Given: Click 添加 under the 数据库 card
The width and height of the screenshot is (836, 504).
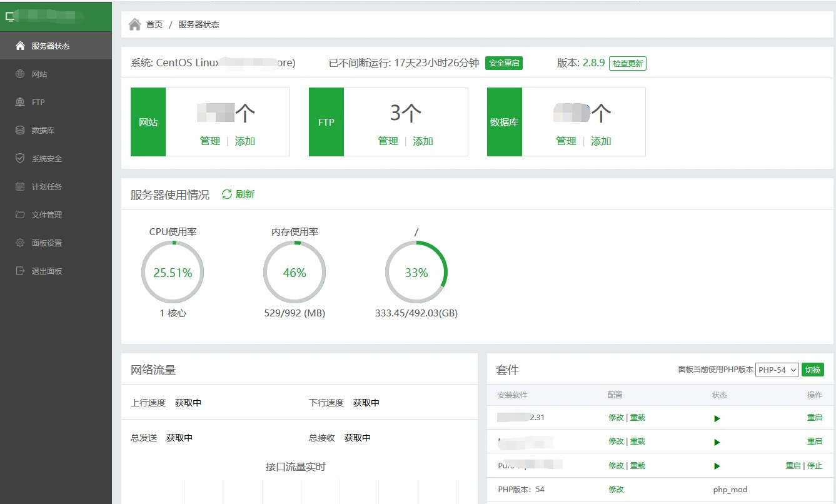Looking at the screenshot, I should pos(602,141).
